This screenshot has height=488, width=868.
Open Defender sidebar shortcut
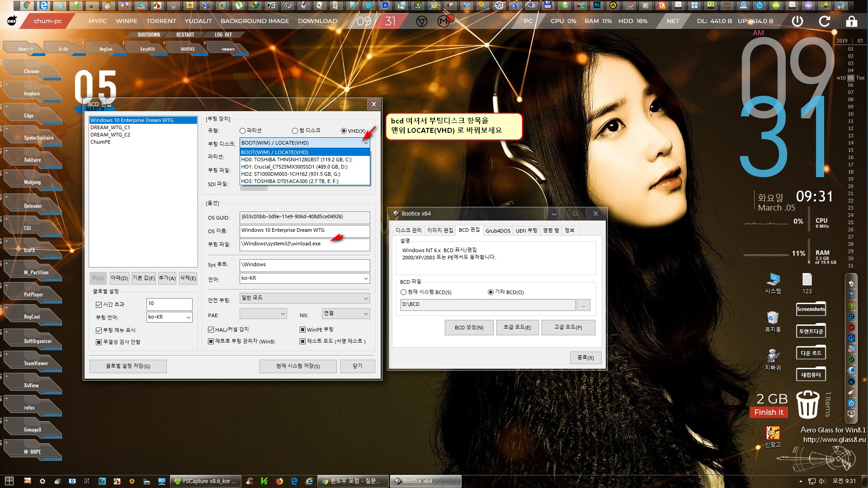click(33, 206)
